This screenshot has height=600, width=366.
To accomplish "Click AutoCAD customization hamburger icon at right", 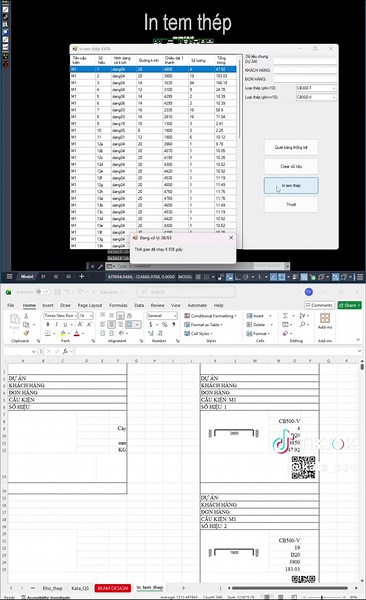I will [x=360, y=277].
